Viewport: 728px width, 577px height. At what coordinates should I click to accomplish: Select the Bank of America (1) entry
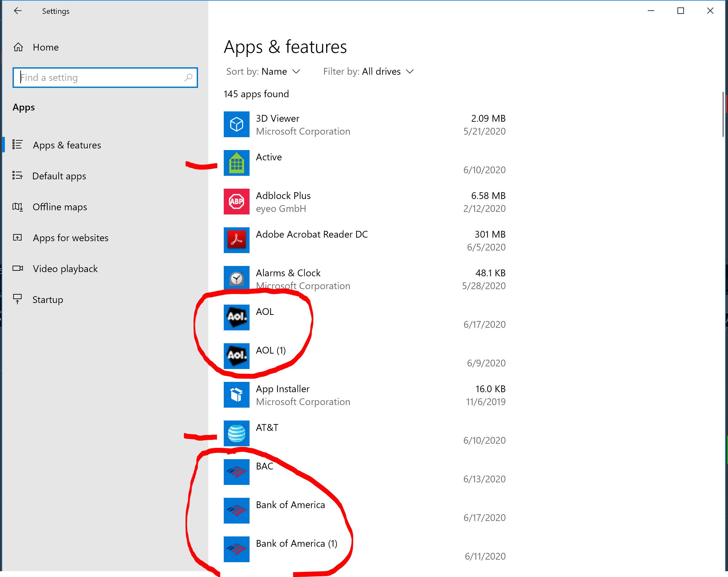point(296,544)
